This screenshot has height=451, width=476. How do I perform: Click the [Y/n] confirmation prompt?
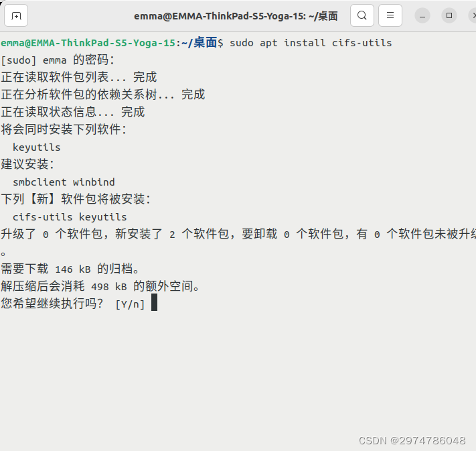[x=130, y=304]
